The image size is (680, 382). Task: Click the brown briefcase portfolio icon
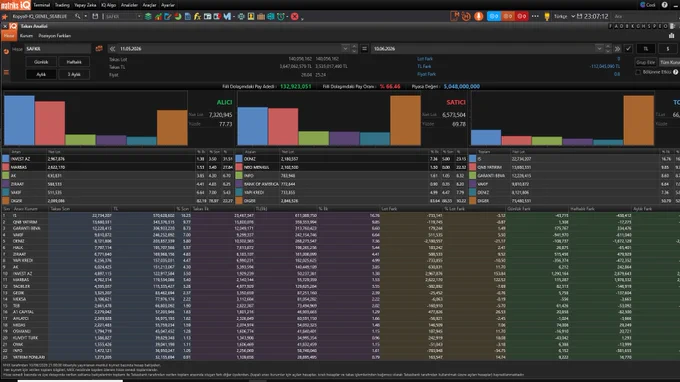click(x=261, y=16)
